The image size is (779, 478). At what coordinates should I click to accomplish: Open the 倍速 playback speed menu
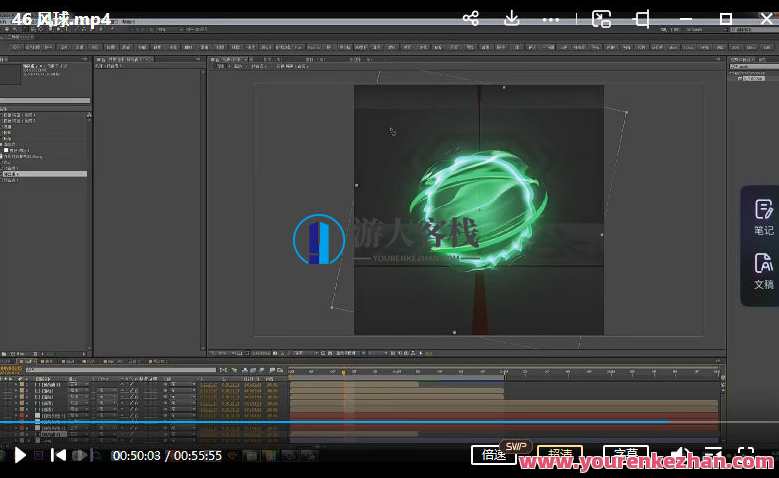(x=494, y=455)
